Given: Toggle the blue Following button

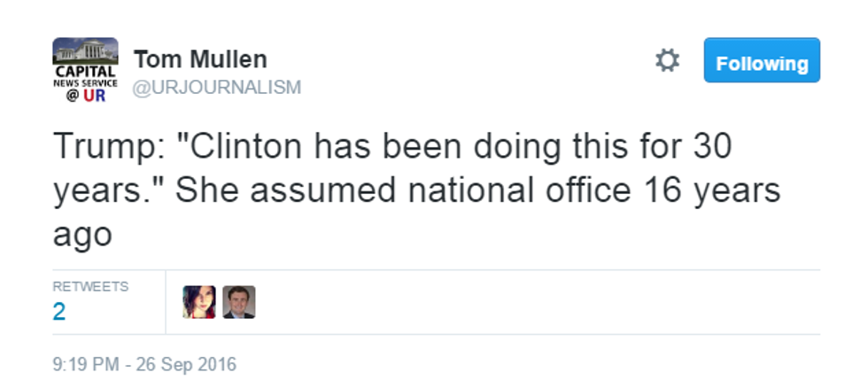Looking at the screenshot, I should (762, 61).
